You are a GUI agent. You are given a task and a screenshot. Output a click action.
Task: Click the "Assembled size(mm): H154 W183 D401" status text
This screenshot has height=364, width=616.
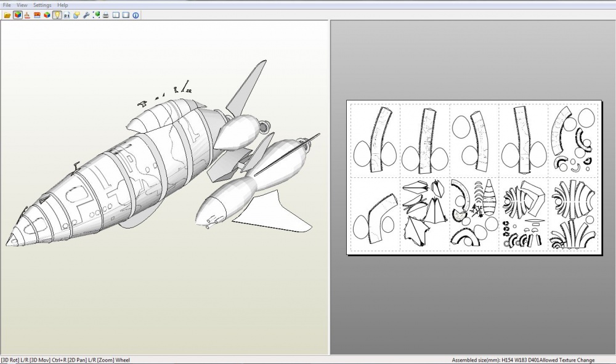495,360
